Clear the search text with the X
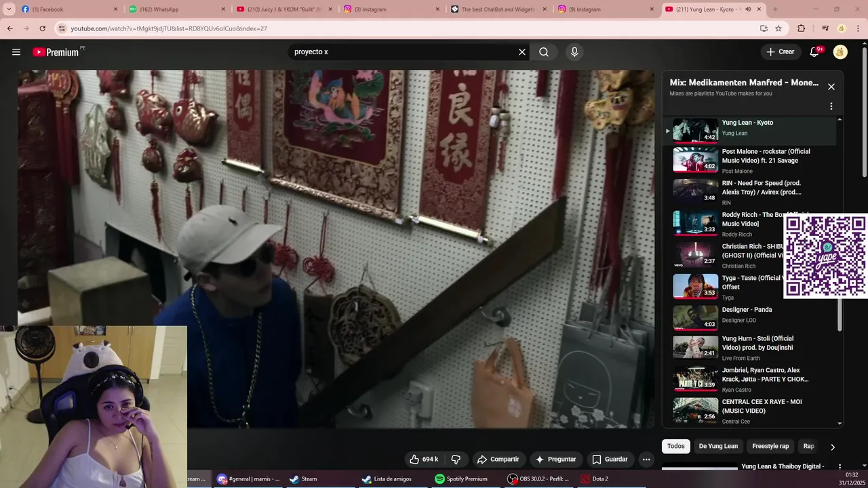 click(x=522, y=52)
